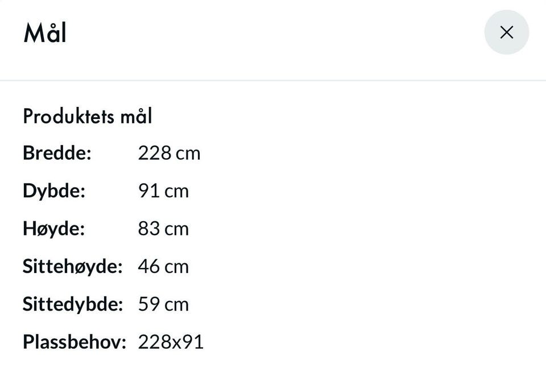The height and width of the screenshot is (392, 546).
Task: Click the cm unit in Dybde row
Action: point(176,192)
